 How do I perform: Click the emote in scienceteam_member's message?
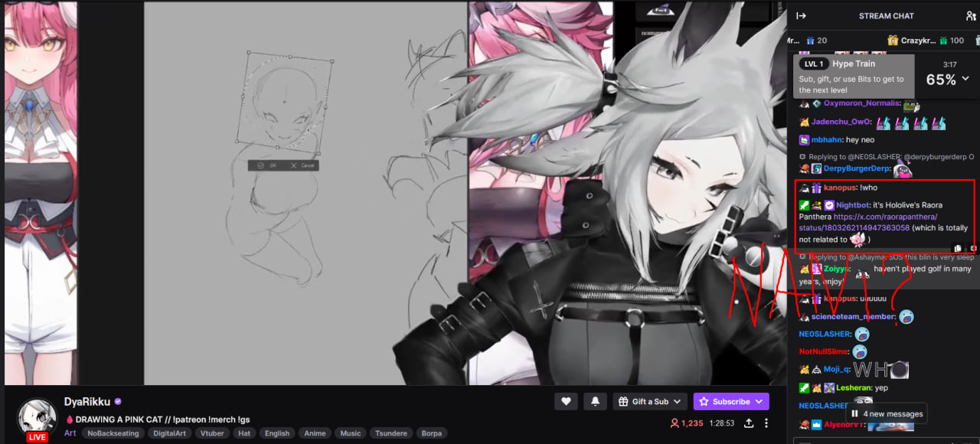(906, 316)
